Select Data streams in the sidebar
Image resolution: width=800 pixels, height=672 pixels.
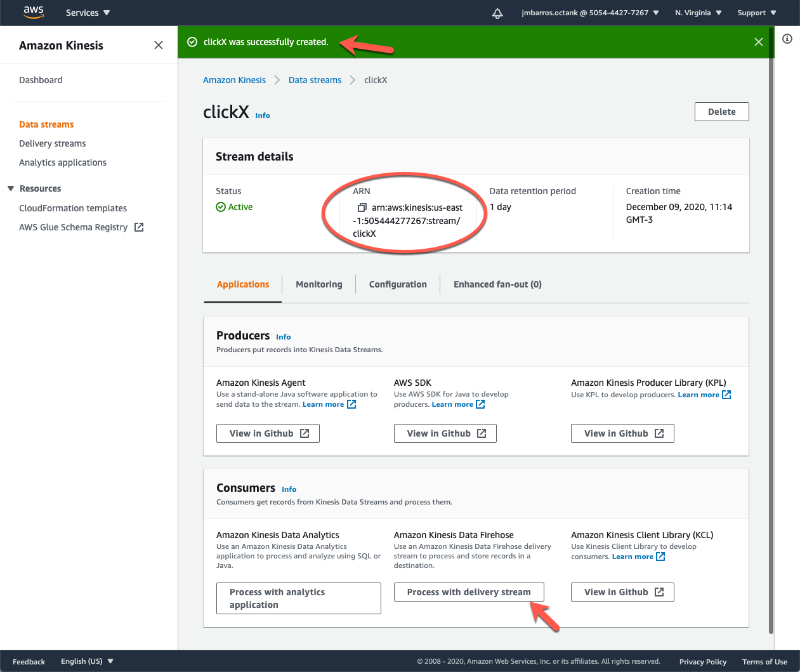[46, 124]
